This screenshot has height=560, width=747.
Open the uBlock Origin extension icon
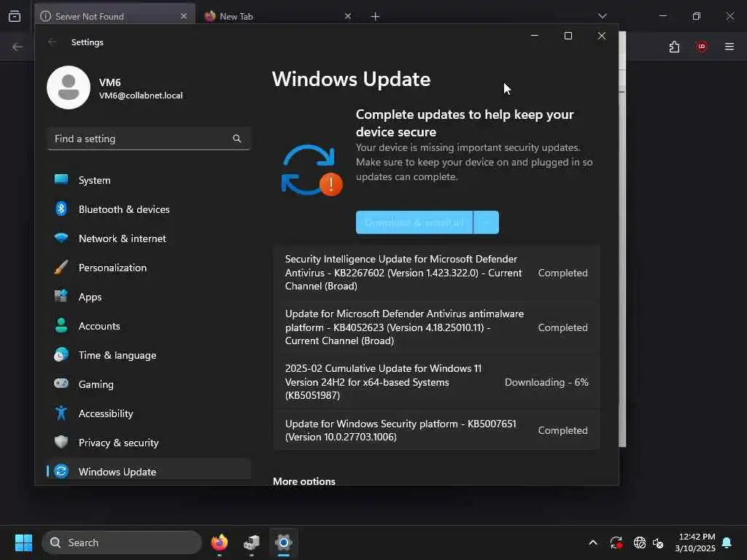coord(701,47)
